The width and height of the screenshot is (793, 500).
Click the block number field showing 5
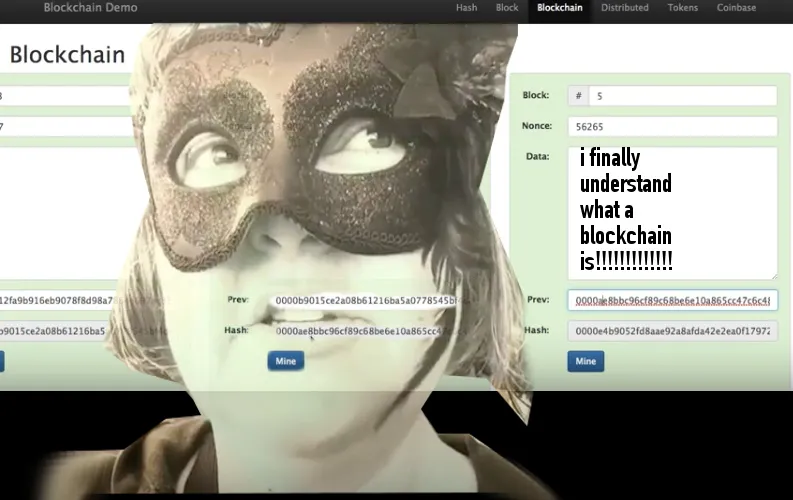[x=683, y=96]
